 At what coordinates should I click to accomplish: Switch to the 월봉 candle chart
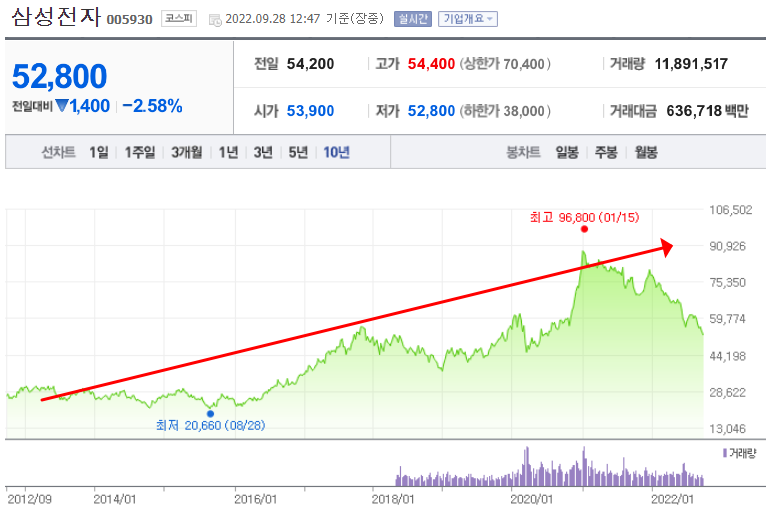coord(646,152)
